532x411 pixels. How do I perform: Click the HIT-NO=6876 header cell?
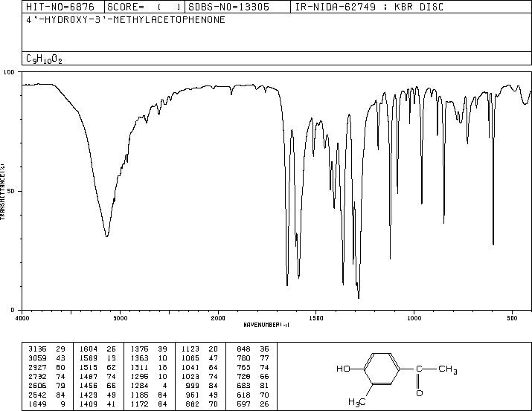click(x=63, y=7)
